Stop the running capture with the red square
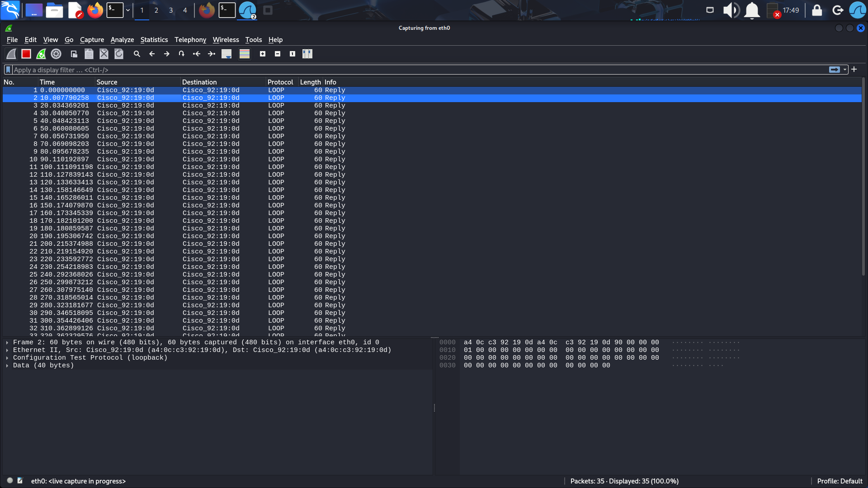This screenshot has height=488, width=868. (x=26, y=54)
